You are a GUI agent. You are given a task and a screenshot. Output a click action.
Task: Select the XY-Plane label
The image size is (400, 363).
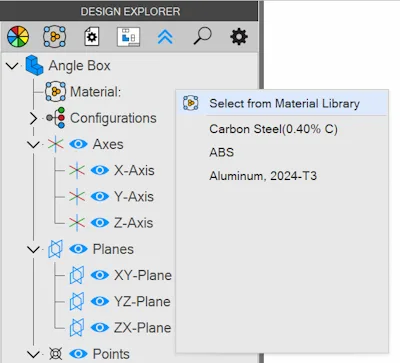[143, 275]
